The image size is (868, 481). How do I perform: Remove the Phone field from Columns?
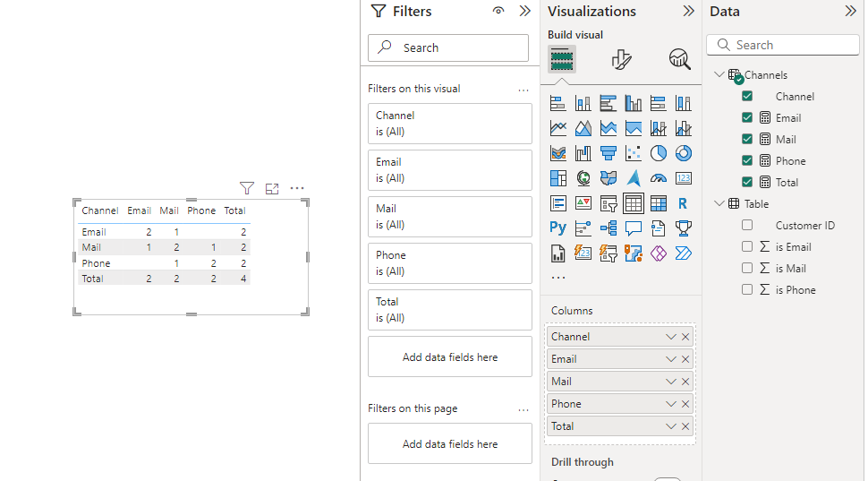(x=685, y=404)
